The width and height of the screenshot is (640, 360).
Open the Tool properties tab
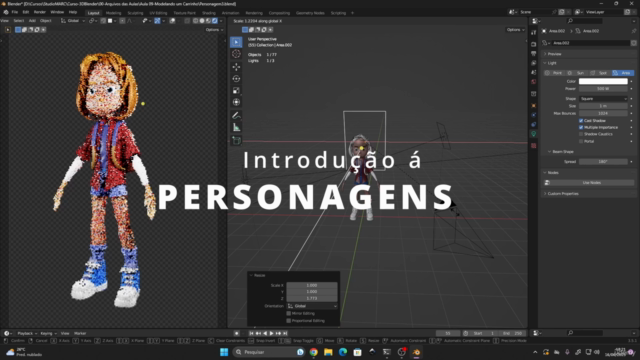coord(533,33)
